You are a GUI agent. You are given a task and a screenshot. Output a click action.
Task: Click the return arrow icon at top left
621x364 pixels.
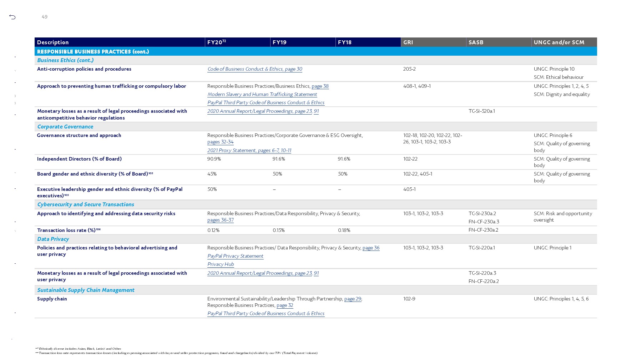[12, 17]
